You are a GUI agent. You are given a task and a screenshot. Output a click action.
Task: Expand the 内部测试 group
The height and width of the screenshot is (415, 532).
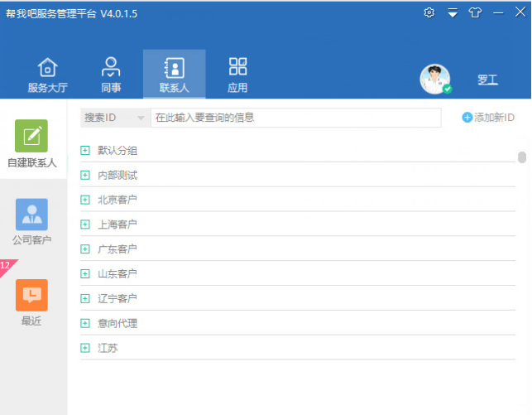pos(85,175)
